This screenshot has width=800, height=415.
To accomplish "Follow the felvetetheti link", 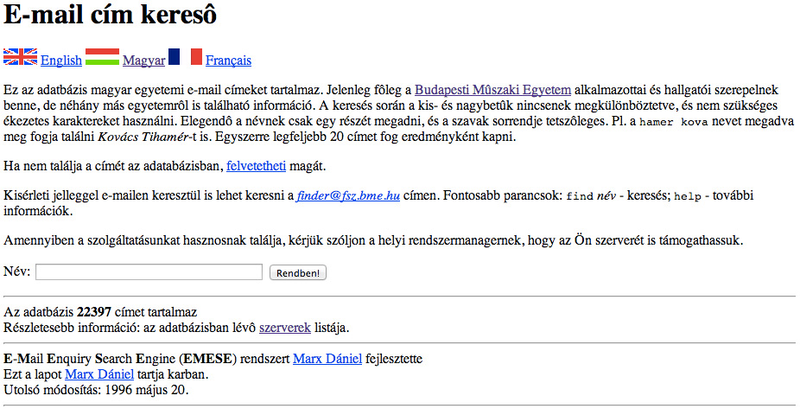I will click(256, 166).
